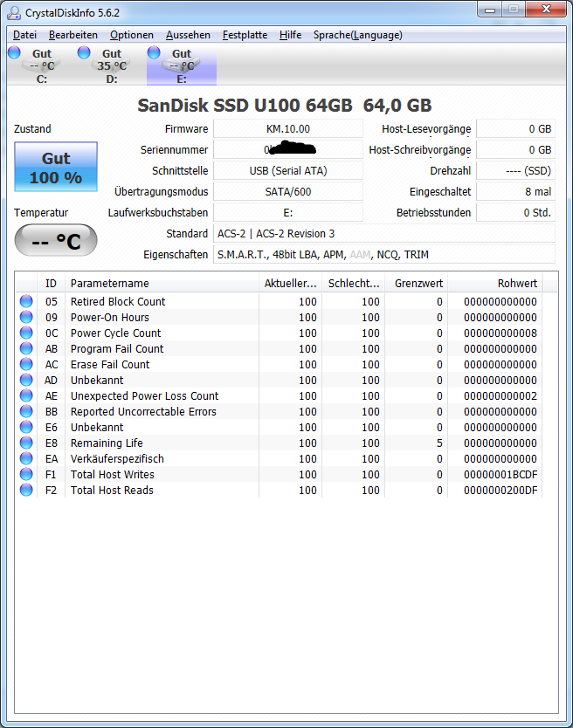Click raw value 0000000200DF
This screenshot has height=728, width=573.
pos(501,491)
